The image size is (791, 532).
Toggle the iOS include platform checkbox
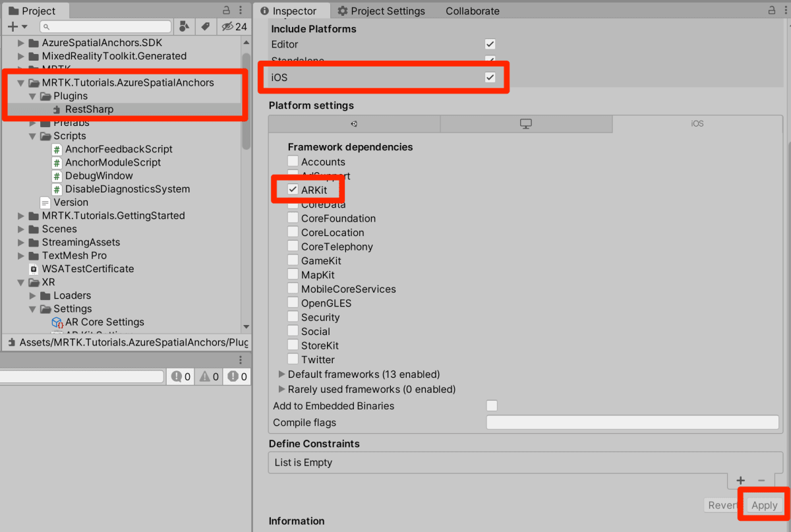coord(490,77)
